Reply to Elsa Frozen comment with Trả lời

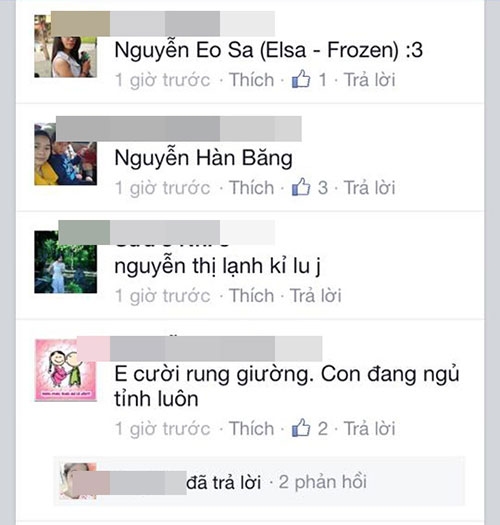point(369,80)
